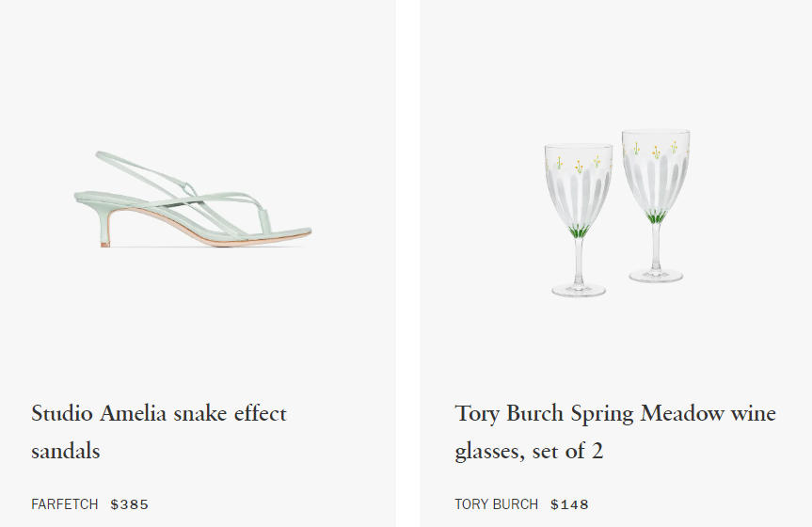Select the FARFETCH retailer label
This screenshot has width=812, height=527.
coord(65,504)
